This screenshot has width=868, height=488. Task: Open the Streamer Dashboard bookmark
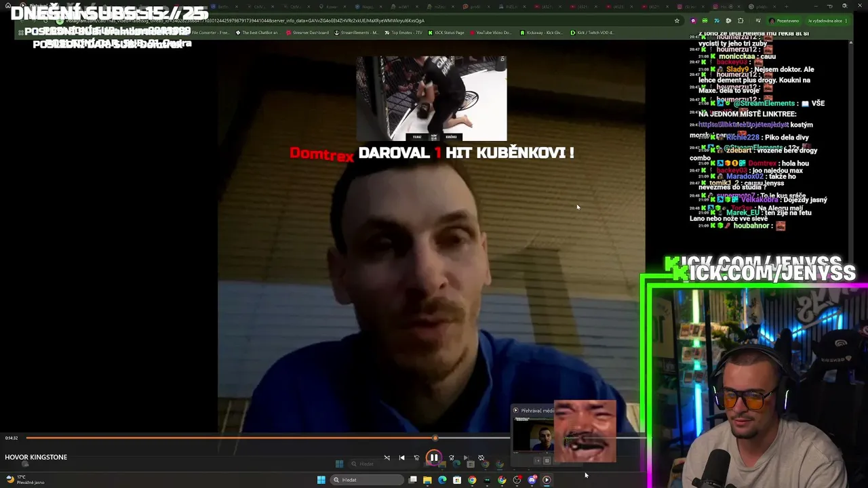pyautogui.click(x=307, y=33)
